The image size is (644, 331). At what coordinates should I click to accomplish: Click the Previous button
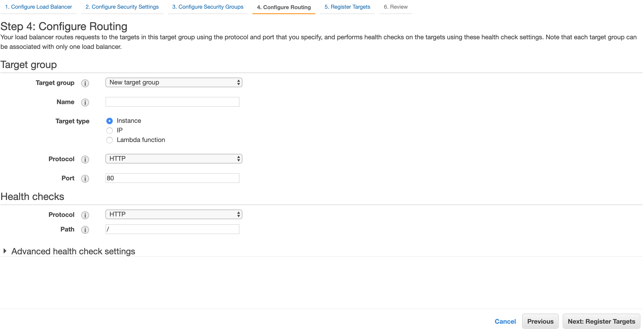(540, 321)
